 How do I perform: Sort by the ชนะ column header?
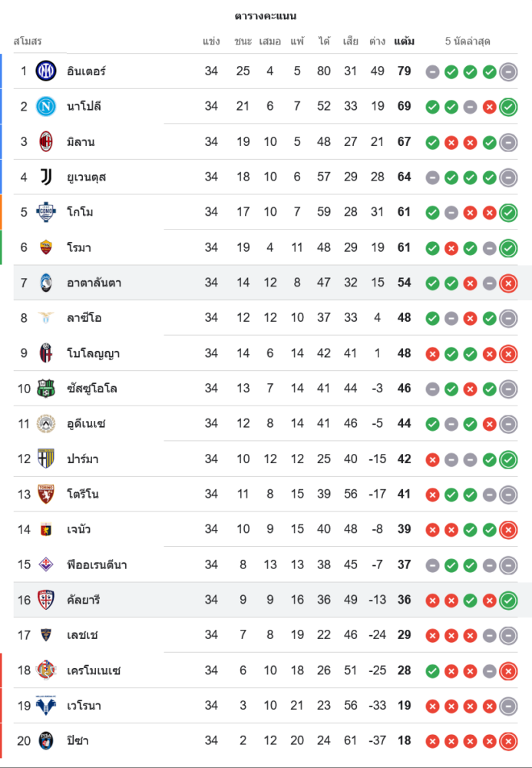pyautogui.click(x=243, y=41)
